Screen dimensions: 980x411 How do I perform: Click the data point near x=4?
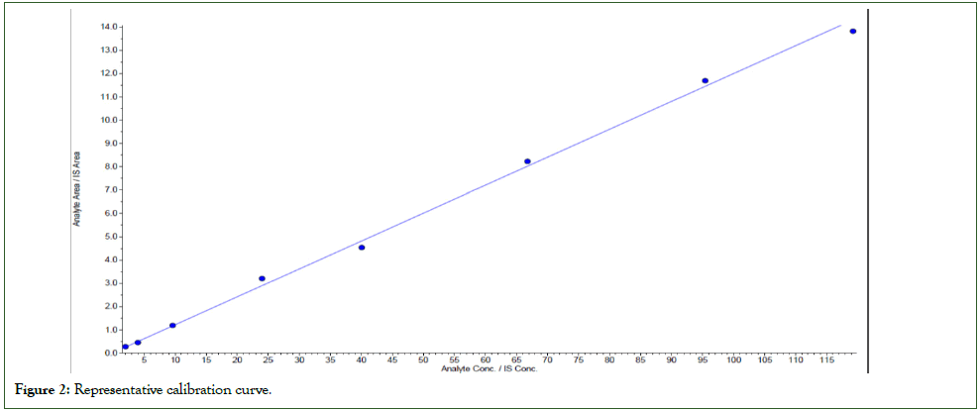coord(138,343)
